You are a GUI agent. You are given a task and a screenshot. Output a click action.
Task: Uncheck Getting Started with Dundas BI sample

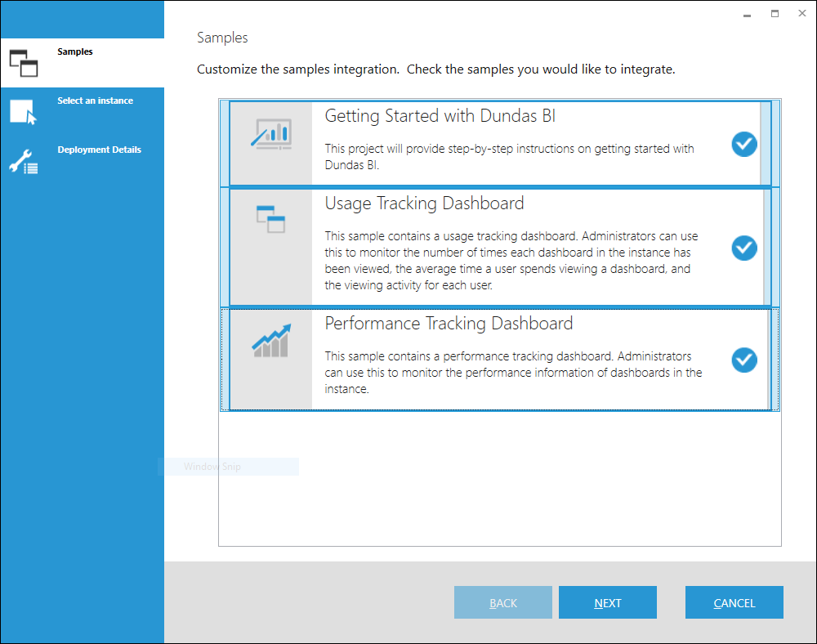[x=744, y=145]
